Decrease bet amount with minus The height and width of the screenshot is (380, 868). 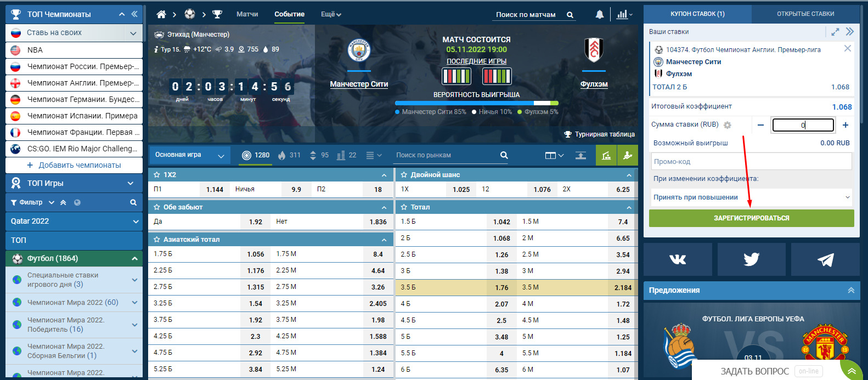pyautogui.click(x=760, y=125)
